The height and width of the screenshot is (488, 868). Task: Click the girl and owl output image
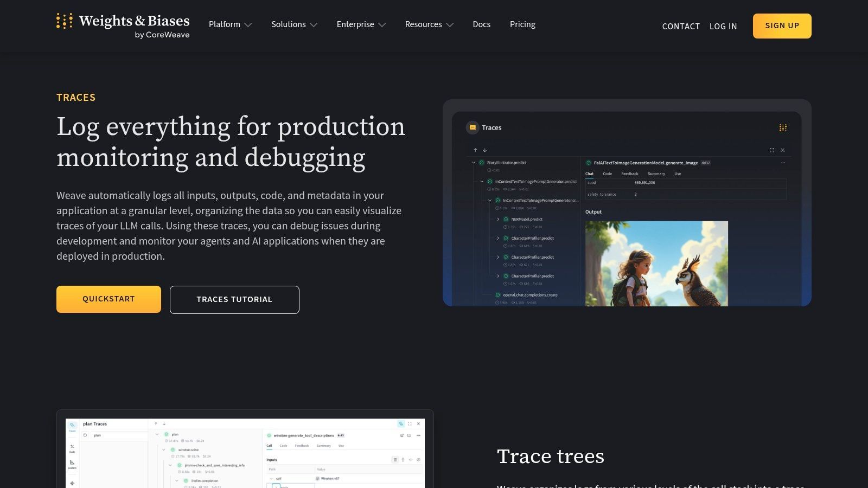(x=656, y=264)
